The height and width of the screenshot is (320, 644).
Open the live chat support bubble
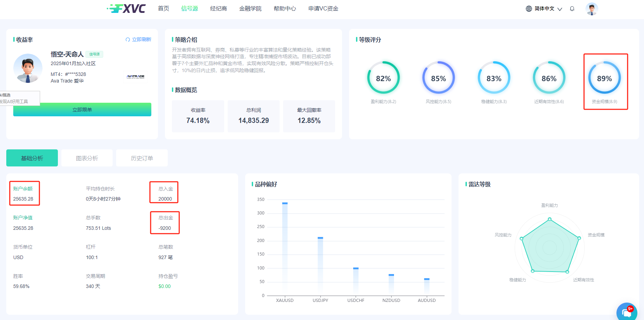tap(627, 312)
